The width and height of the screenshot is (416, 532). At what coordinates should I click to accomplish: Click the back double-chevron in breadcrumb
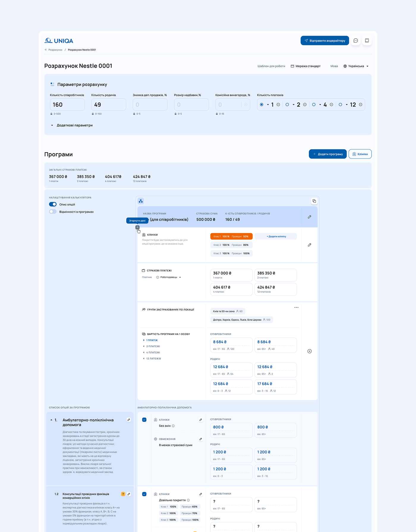46,50
